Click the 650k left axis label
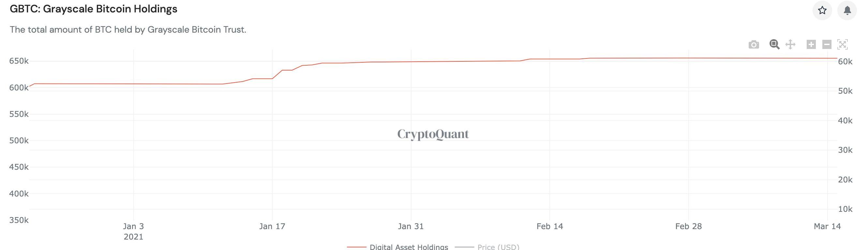Image resolution: width=868 pixels, height=250 pixels. click(19, 61)
